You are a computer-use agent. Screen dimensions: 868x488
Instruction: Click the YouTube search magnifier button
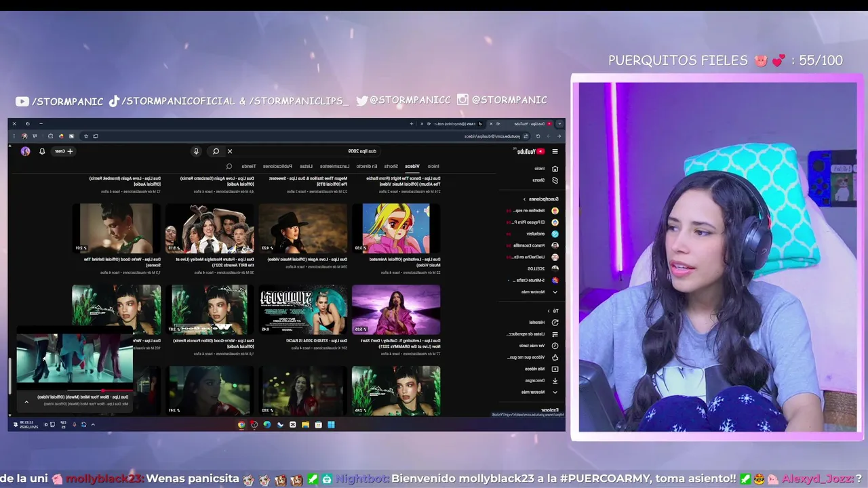click(216, 151)
